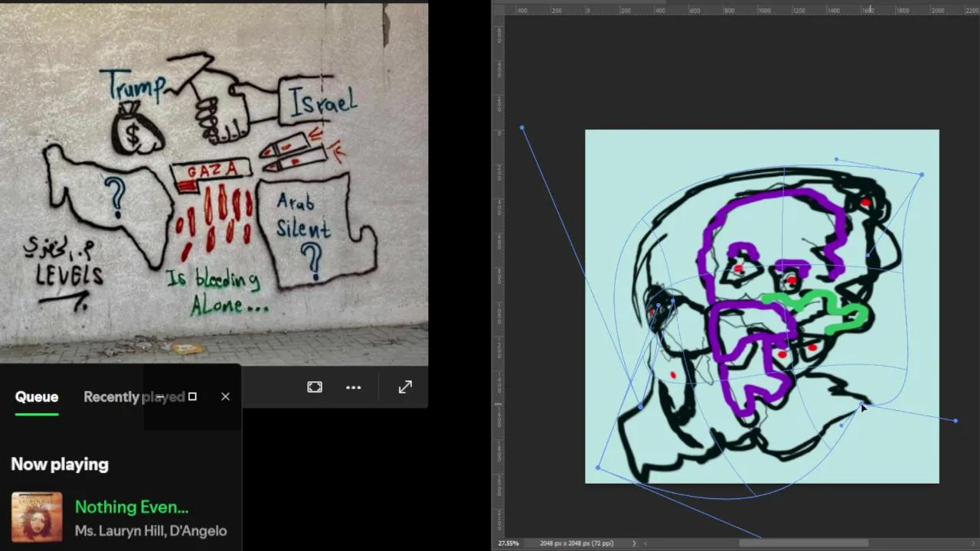
Task: Open the Ms. Lauryn Hill, D'Angelo artist link
Action: coord(151,530)
